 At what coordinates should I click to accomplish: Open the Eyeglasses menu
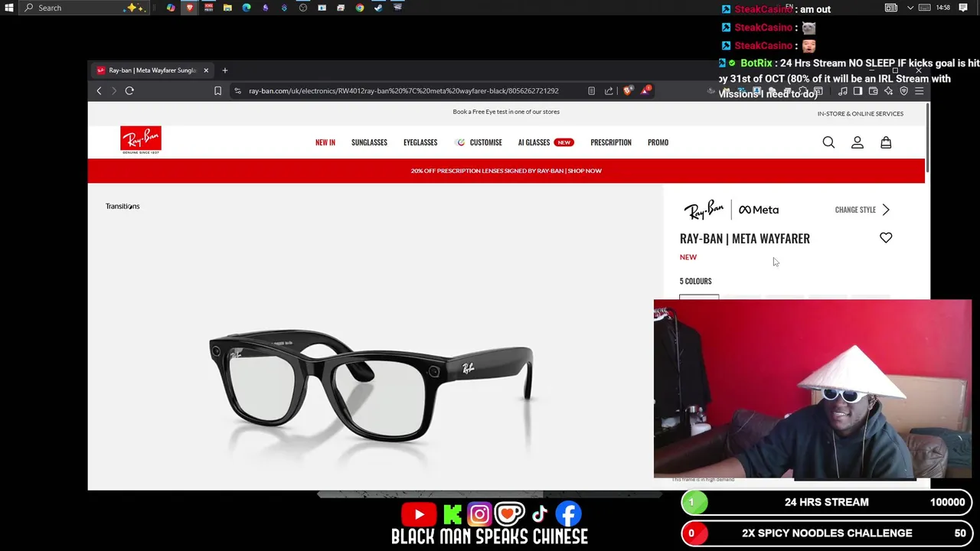click(420, 142)
